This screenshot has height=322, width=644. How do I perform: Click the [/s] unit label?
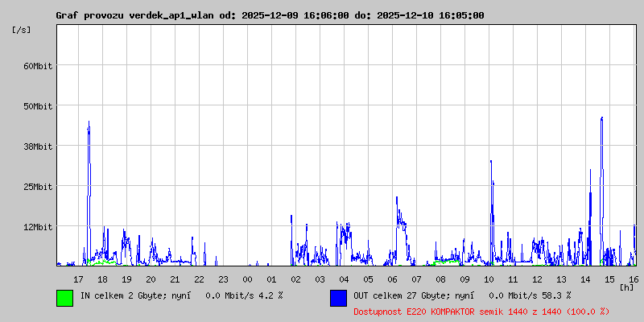(x=22, y=30)
